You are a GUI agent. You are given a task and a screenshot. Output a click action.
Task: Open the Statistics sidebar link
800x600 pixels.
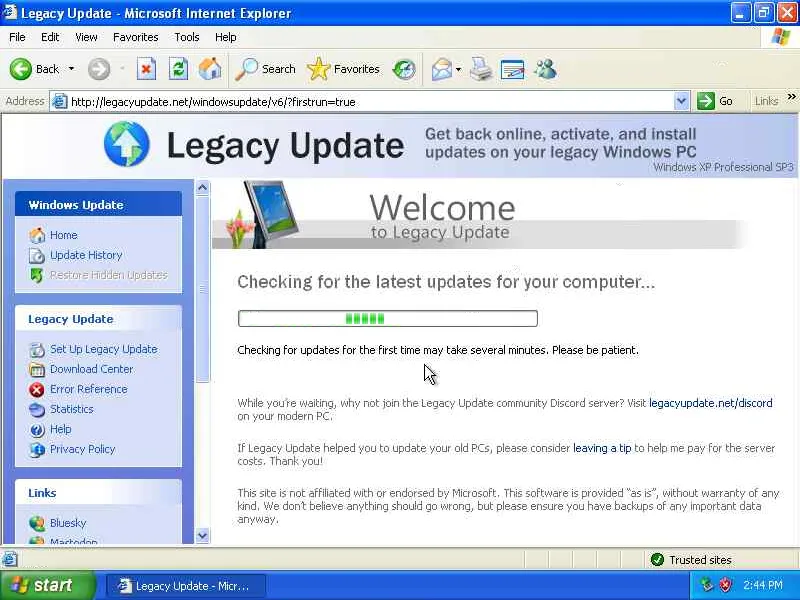coord(71,409)
